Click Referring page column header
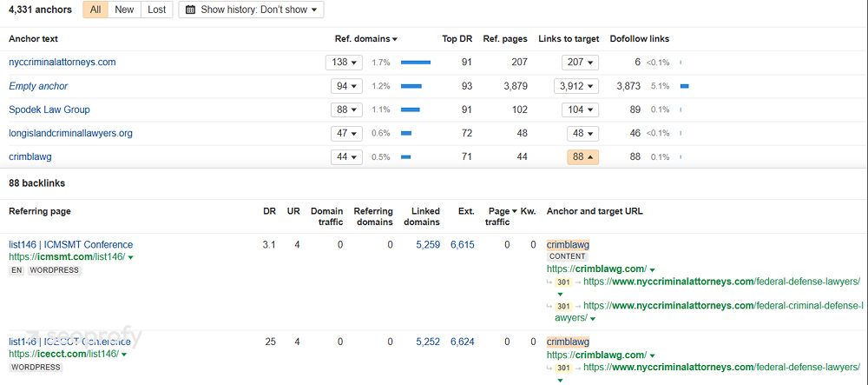 click(40, 211)
